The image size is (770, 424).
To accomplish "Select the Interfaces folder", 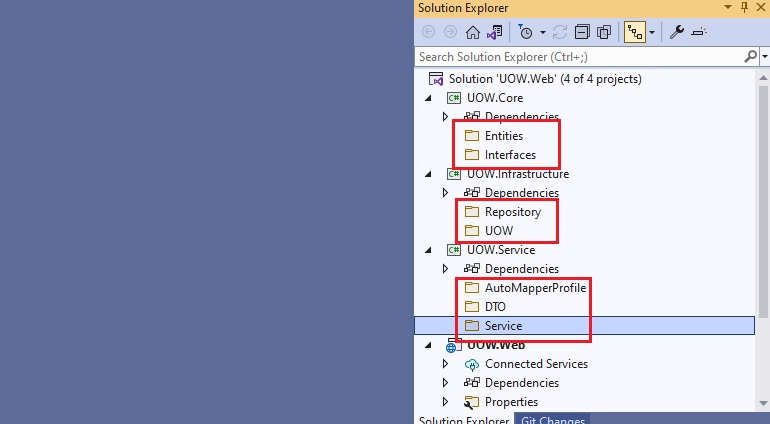I will tap(510, 155).
